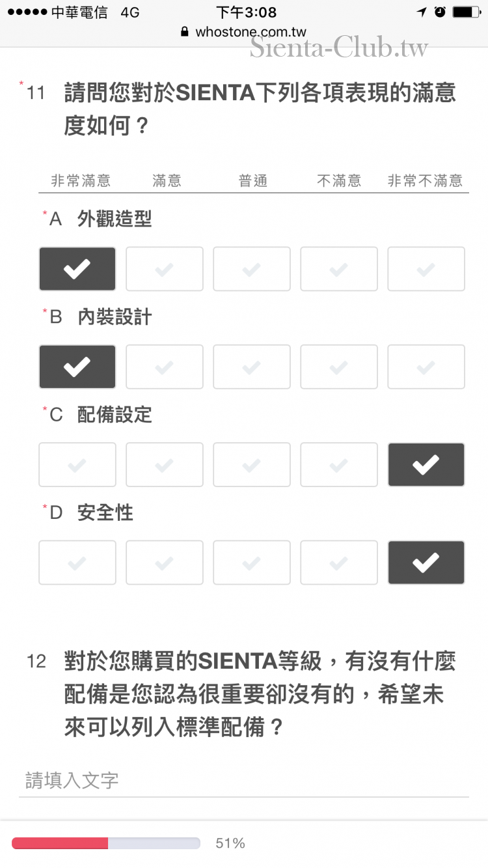Tap the lock icon beside whostone.com.tw
This screenshot has height=868, width=488.
coord(184,32)
